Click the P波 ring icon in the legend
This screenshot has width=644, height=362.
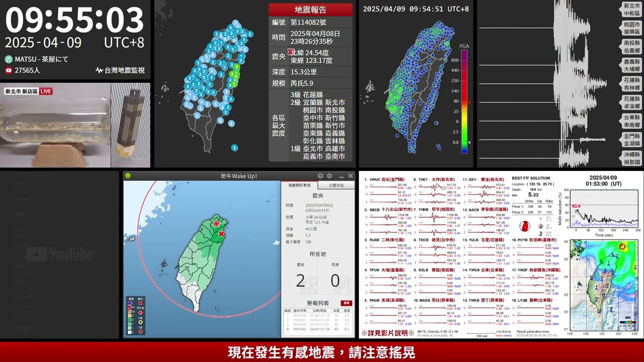point(140,322)
